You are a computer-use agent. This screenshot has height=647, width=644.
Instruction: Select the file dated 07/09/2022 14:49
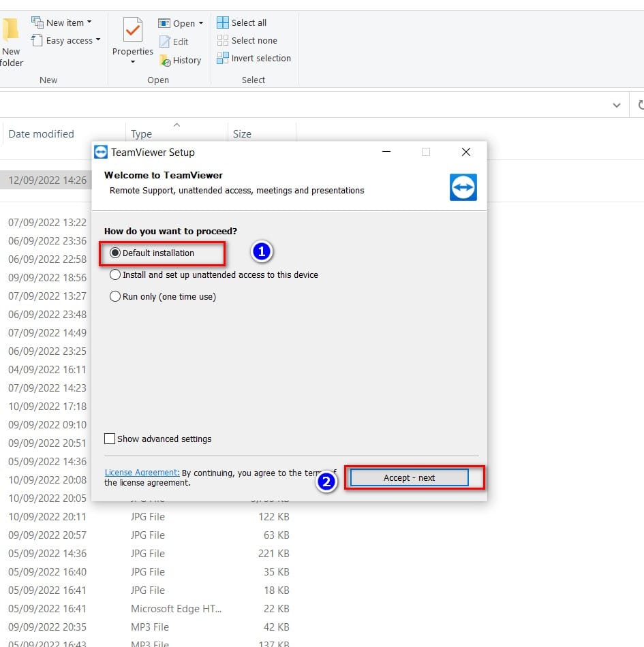pos(48,333)
